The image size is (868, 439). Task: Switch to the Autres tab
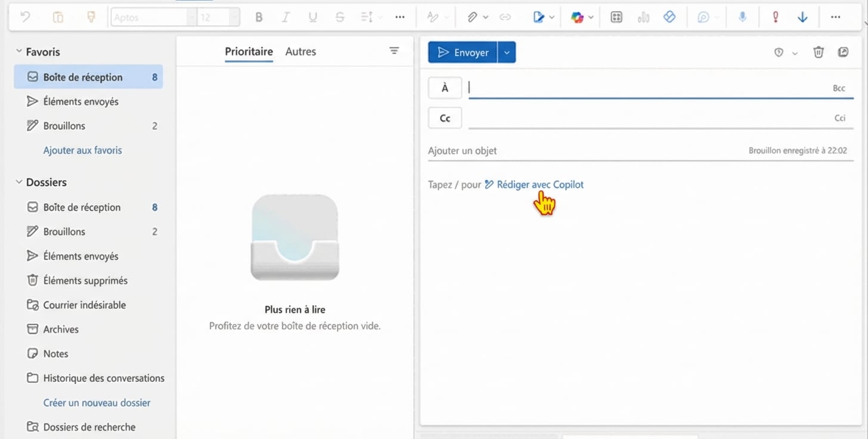tap(300, 52)
